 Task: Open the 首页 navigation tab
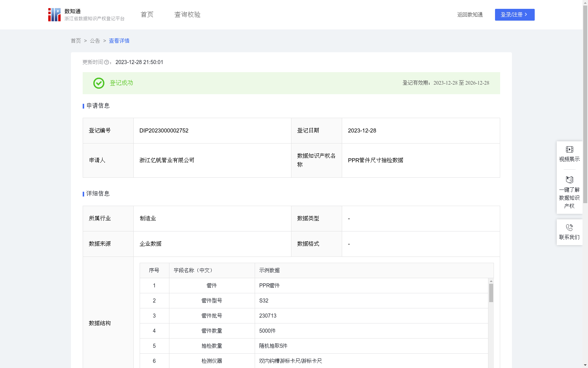pos(147,15)
